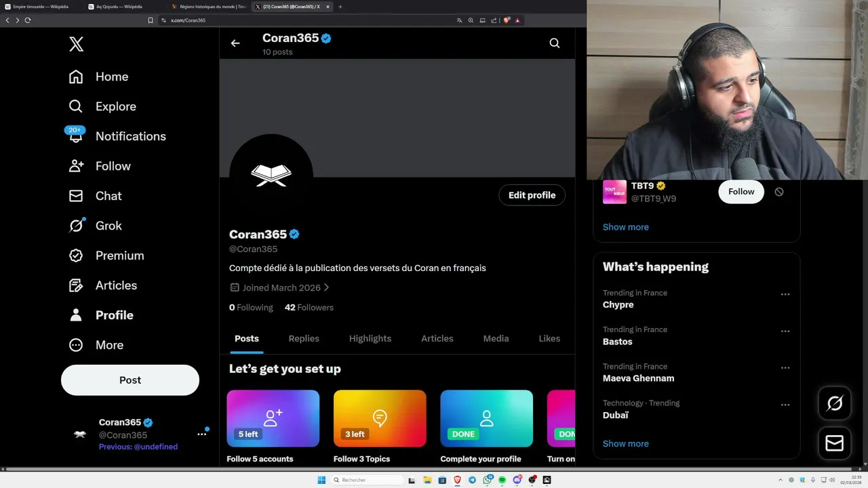Image resolution: width=868 pixels, height=488 pixels.
Task: Open the 42 Followers list
Action: [309, 308]
